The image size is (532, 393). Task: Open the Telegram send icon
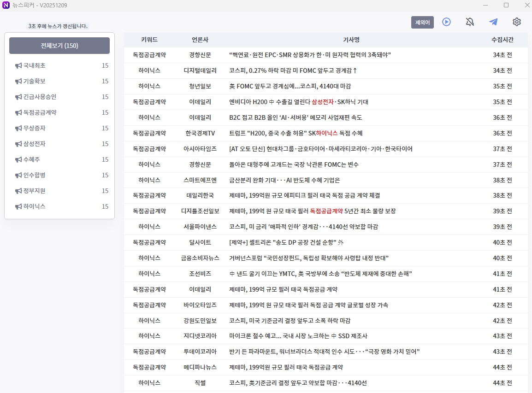(493, 22)
